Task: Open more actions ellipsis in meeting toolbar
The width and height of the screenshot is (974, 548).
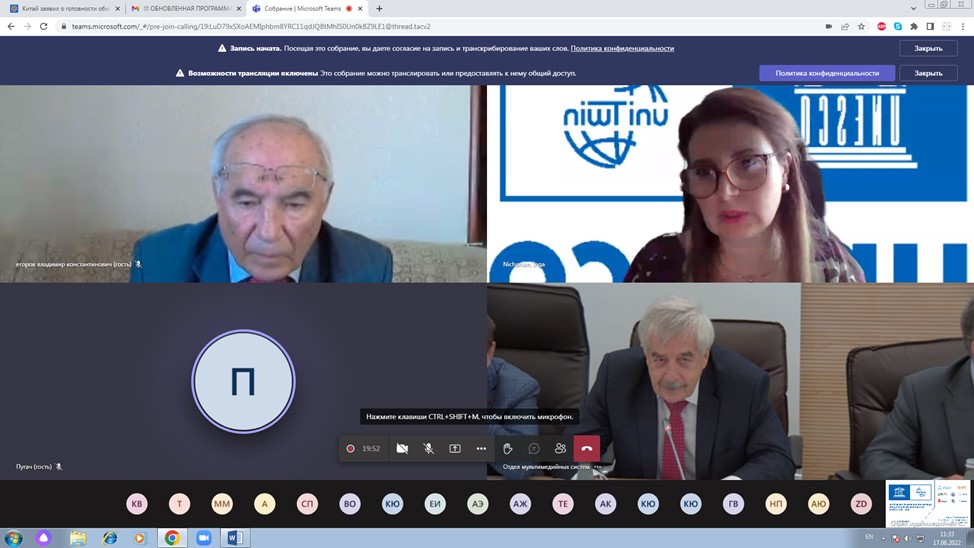Action: click(x=481, y=449)
